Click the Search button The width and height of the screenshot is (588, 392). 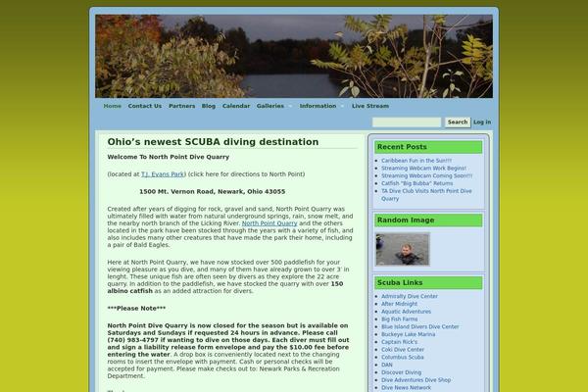[458, 122]
